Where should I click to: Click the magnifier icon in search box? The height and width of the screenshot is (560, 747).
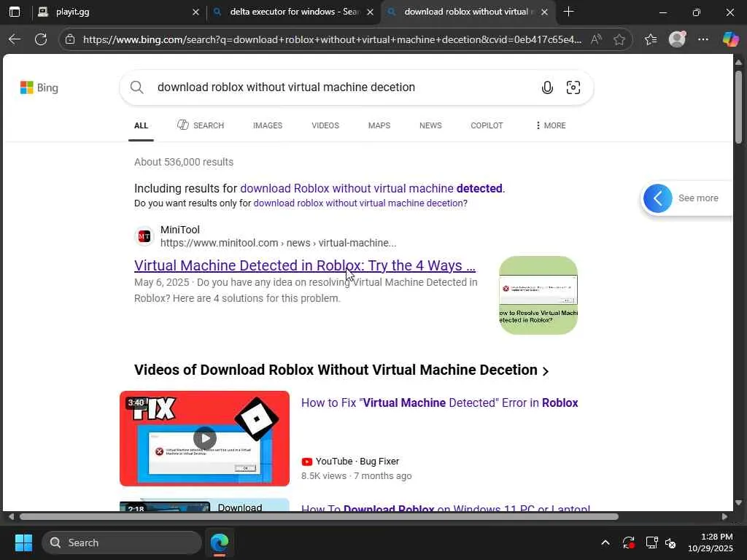tap(136, 87)
